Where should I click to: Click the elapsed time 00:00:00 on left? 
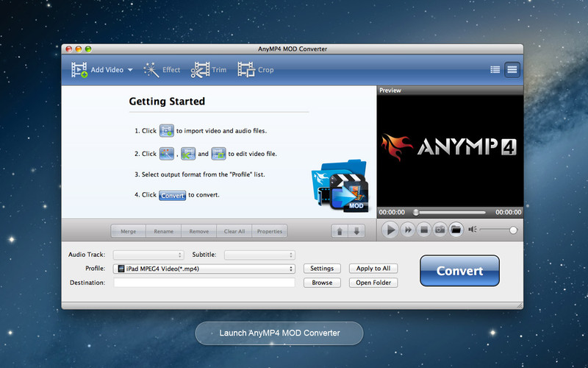point(392,213)
